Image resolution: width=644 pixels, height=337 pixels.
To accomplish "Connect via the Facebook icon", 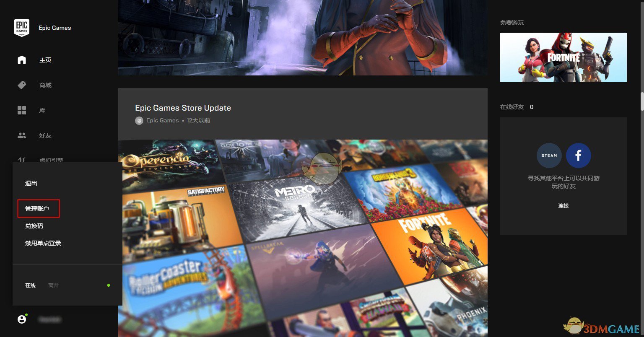I will pyautogui.click(x=579, y=155).
